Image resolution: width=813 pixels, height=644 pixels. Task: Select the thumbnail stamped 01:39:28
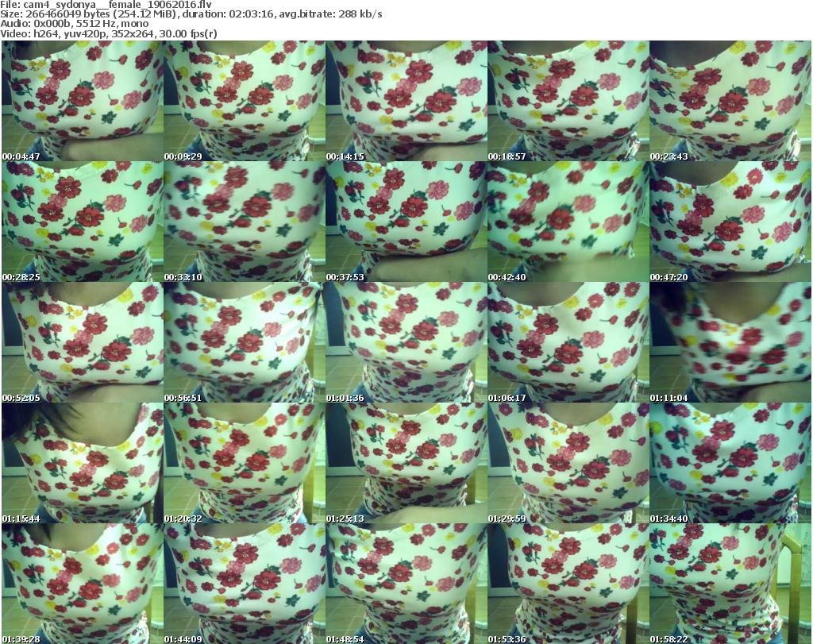click(x=83, y=584)
